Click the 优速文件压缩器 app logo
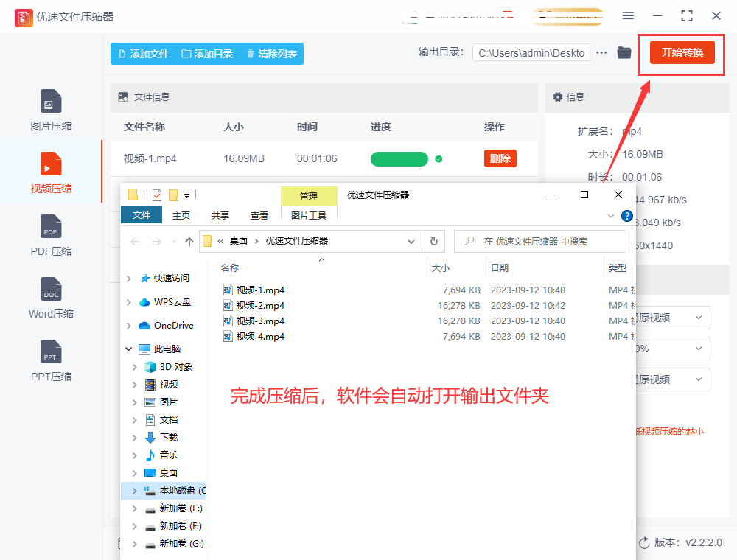This screenshot has height=560, width=737. (x=24, y=18)
